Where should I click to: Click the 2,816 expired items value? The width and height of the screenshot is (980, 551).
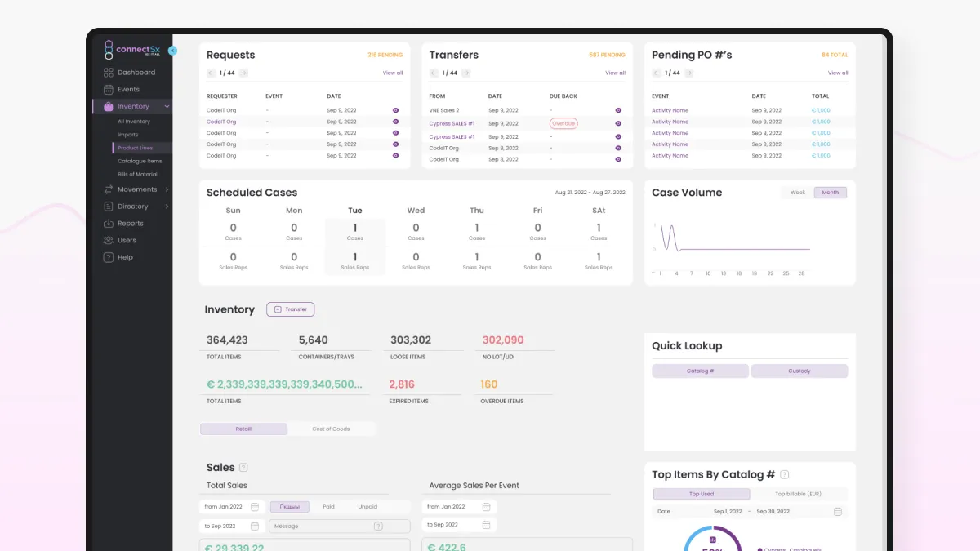click(x=402, y=384)
